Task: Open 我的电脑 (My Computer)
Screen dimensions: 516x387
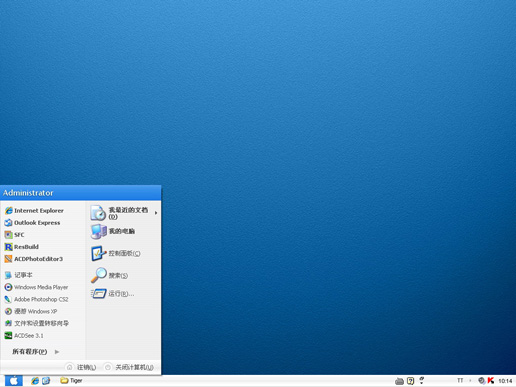Action: (x=113, y=231)
